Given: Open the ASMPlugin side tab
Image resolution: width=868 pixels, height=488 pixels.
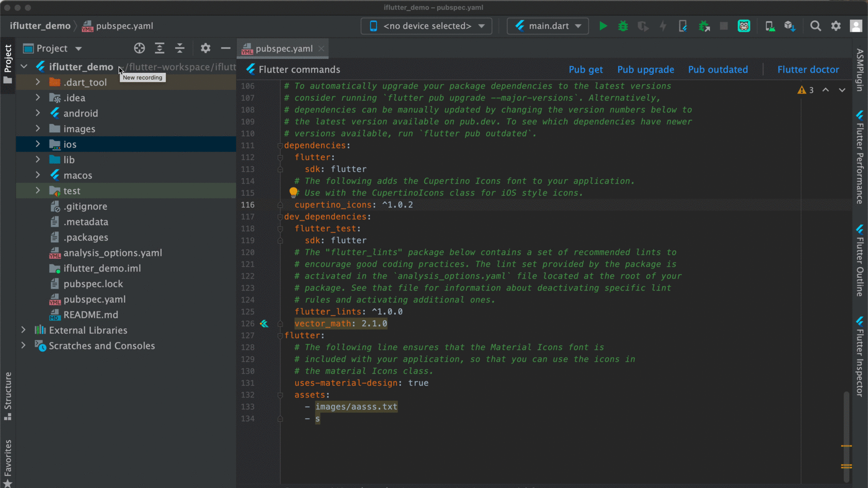Looking at the screenshot, I should [x=860, y=70].
